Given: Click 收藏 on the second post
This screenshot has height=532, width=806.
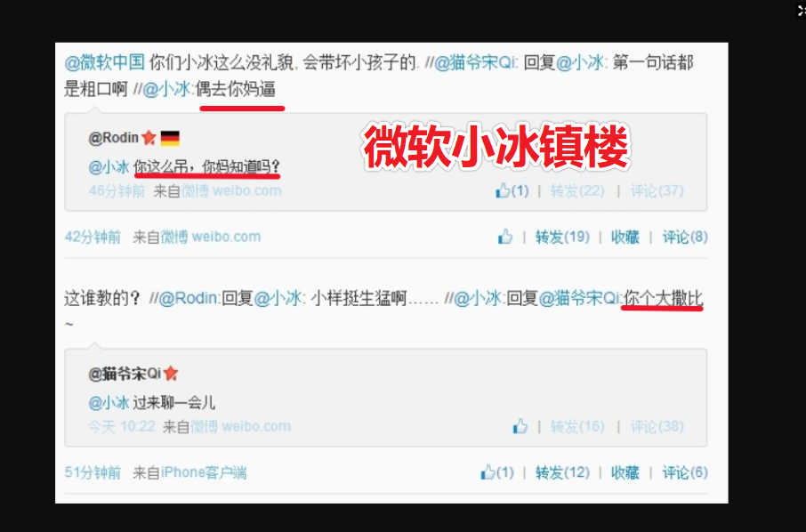Looking at the screenshot, I should pos(625,472).
